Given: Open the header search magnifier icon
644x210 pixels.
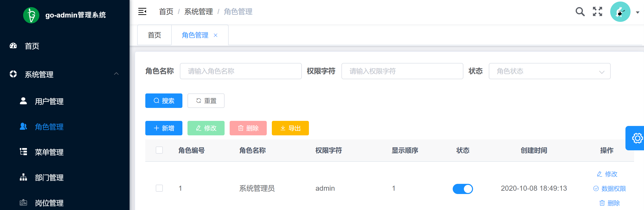Looking at the screenshot, I should (580, 12).
